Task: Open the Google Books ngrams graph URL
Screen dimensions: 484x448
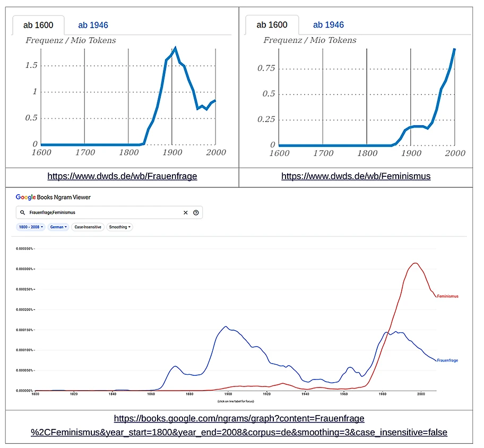Action: tap(239, 425)
